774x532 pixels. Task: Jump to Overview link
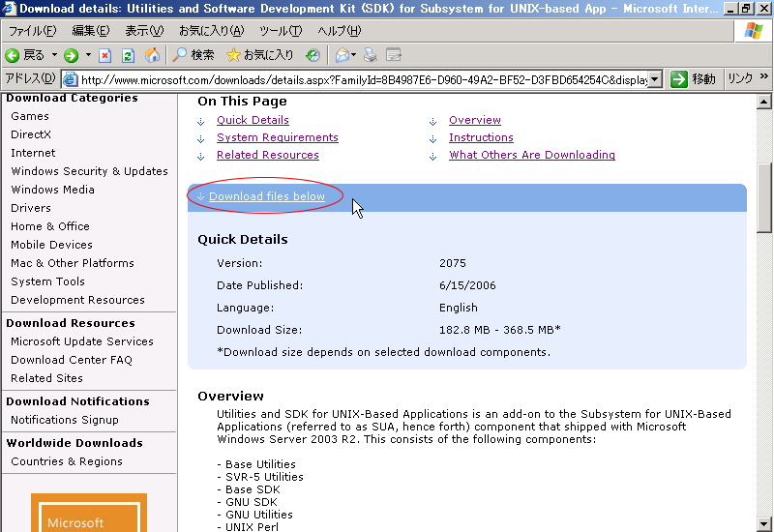(x=475, y=120)
